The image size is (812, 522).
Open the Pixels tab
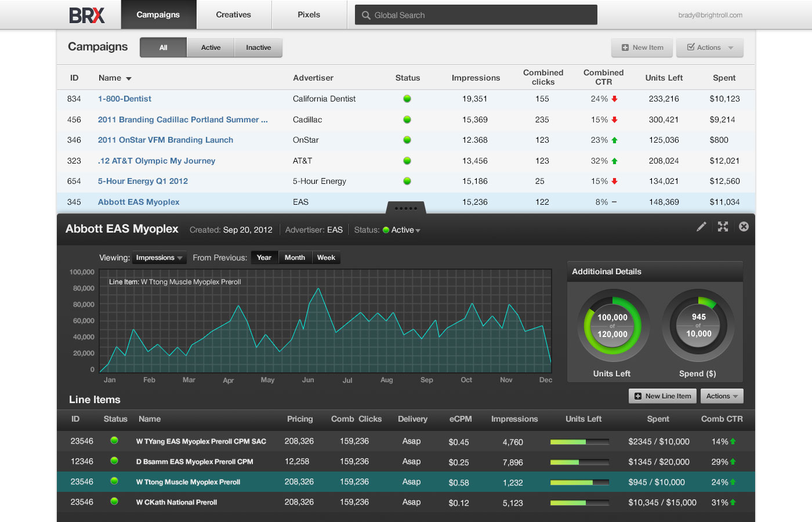click(309, 14)
